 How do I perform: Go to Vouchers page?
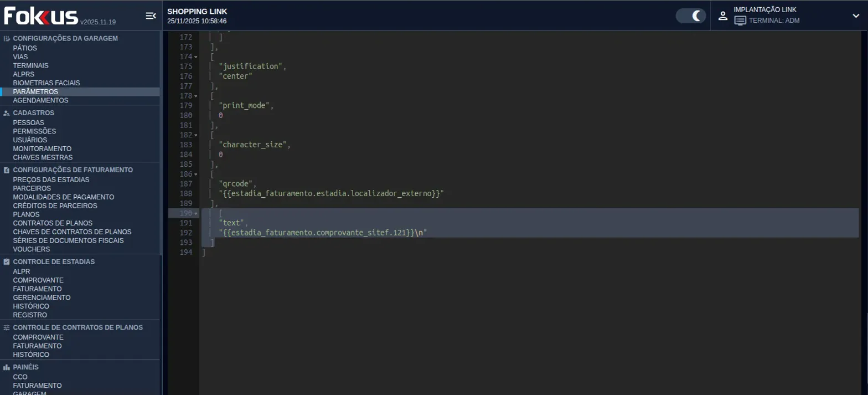[31, 249]
